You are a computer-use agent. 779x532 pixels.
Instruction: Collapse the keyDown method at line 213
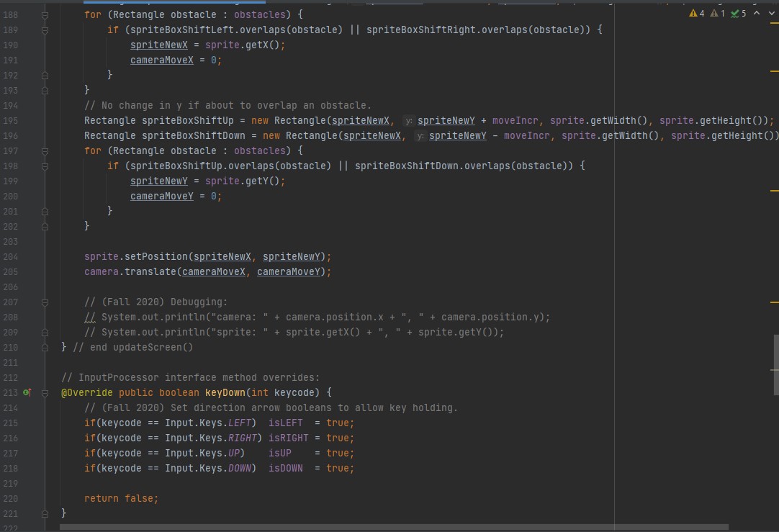tap(44, 392)
